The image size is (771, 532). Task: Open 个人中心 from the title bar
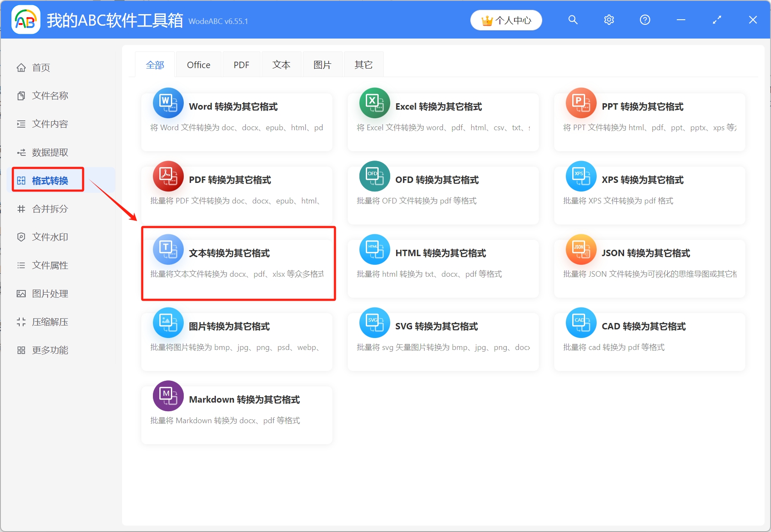point(506,20)
